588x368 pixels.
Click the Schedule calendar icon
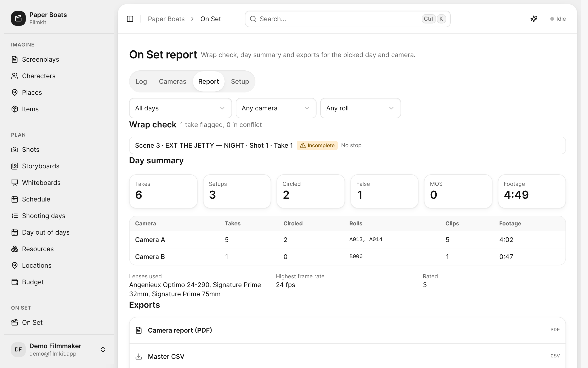(14, 199)
